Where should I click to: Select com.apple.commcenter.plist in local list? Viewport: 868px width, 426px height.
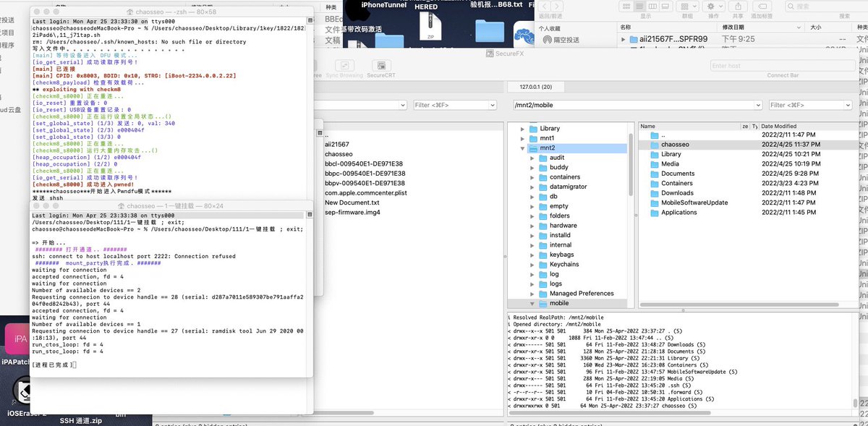coord(366,193)
